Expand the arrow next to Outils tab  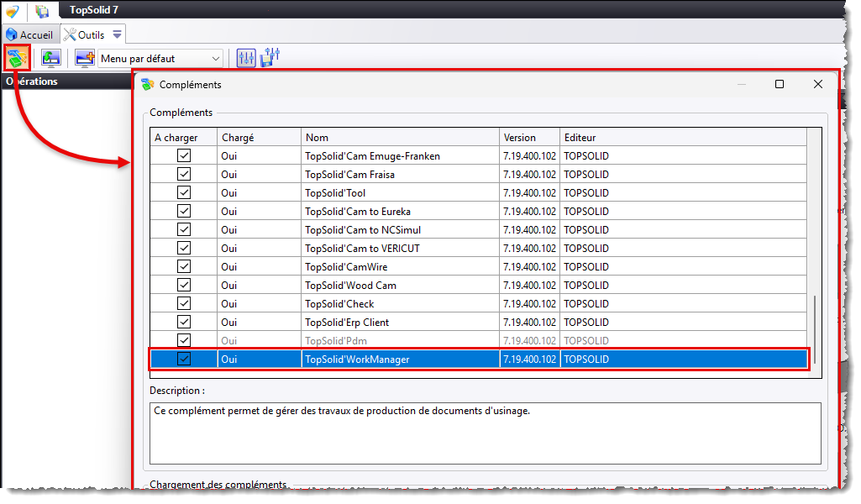117,34
